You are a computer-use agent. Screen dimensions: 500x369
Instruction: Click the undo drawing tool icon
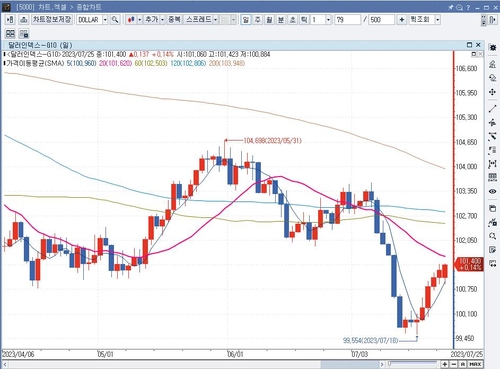(x=492, y=78)
